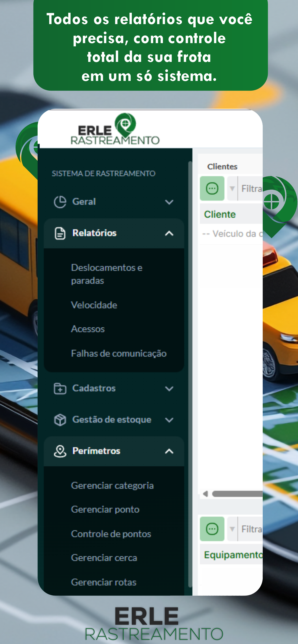Click the sidebar vertical scrollbar
298x644 pixels.
[x=190, y=374]
